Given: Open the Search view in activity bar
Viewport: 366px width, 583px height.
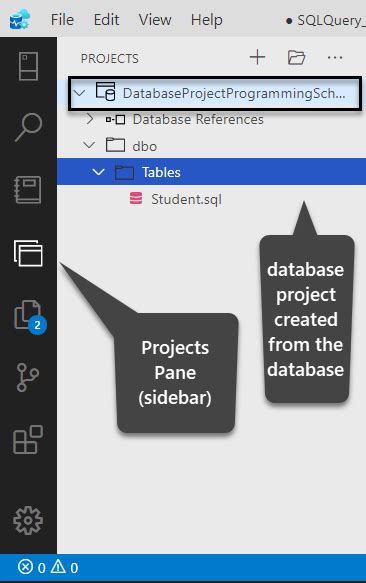Looking at the screenshot, I should pyautogui.click(x=28, y=127).
